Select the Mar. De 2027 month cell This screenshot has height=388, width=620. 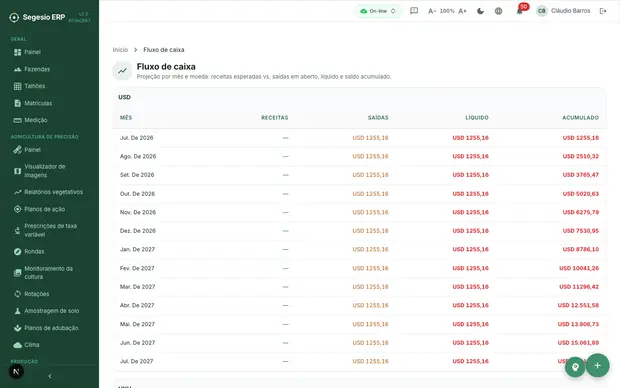[x=137, y=287]
